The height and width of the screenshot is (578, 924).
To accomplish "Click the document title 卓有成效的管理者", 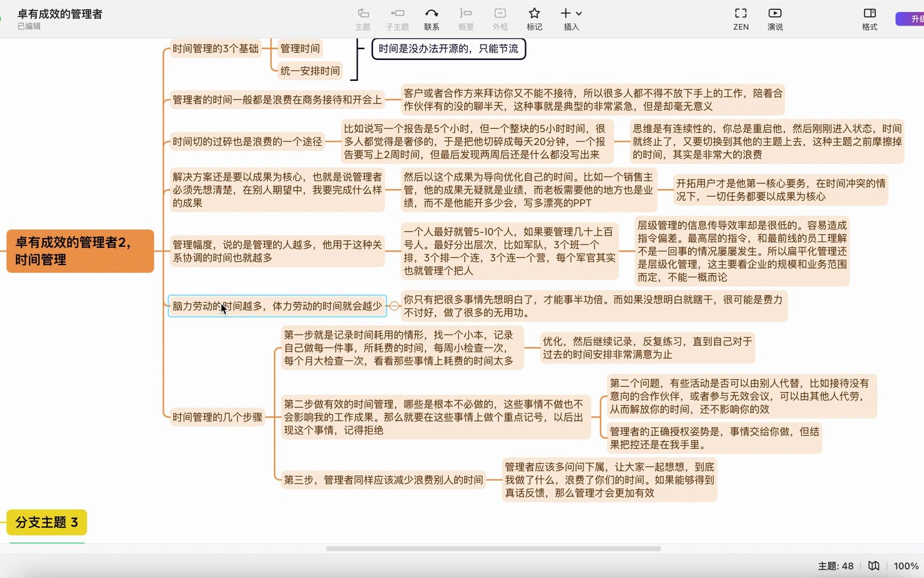I will pos(59,14).
